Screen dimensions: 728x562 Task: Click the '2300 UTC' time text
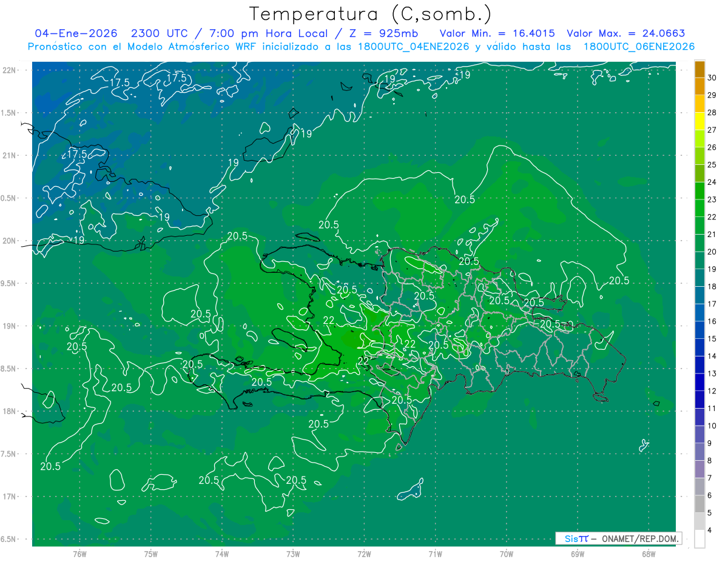(159, 33)
